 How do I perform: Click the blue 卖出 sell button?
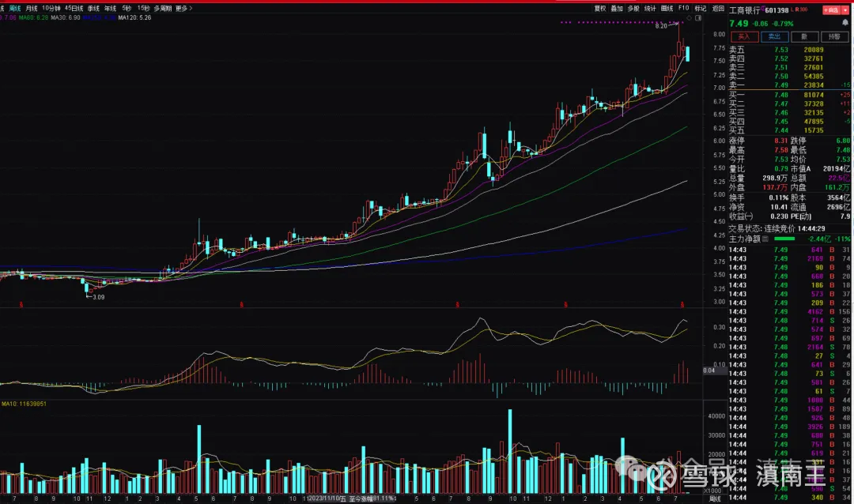click(774, 36)
